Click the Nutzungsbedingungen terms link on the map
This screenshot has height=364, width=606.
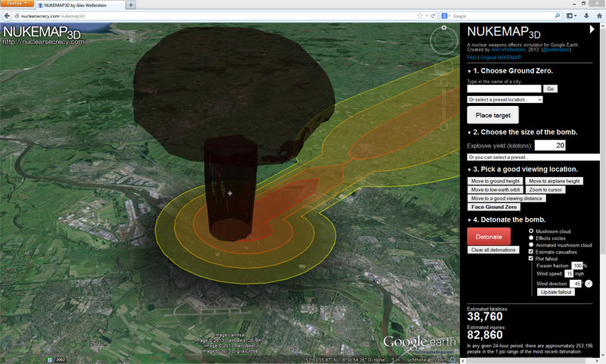pos(433,352)
